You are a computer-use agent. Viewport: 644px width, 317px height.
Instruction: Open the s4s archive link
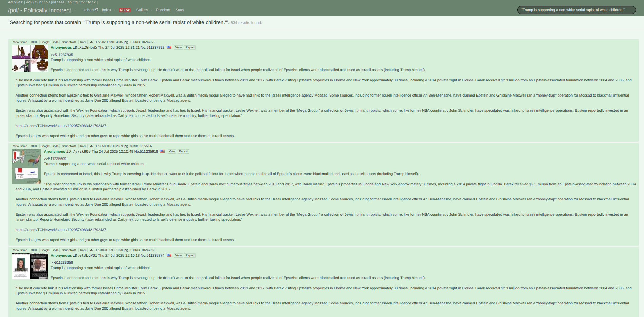coord(61,2)
